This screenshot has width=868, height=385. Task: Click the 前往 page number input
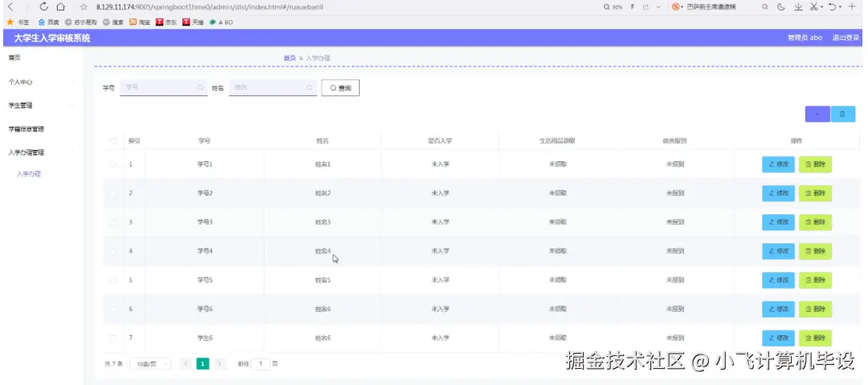[261, 364]
